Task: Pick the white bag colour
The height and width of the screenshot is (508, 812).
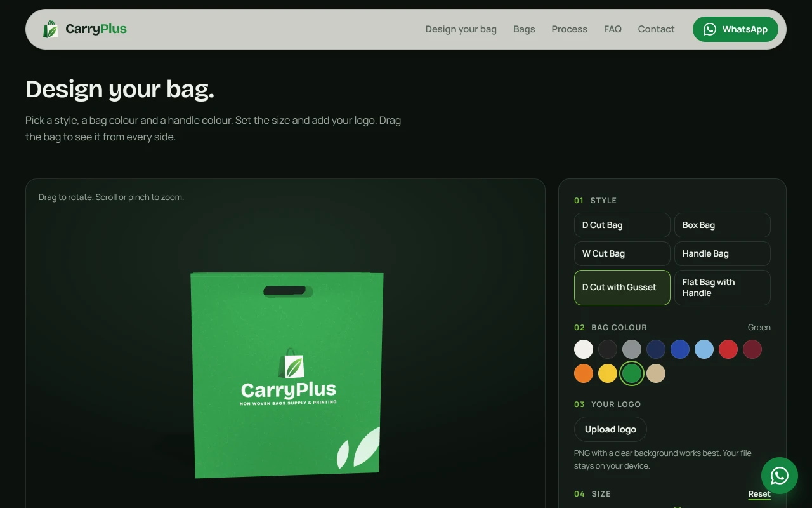Action: [584, 349]
